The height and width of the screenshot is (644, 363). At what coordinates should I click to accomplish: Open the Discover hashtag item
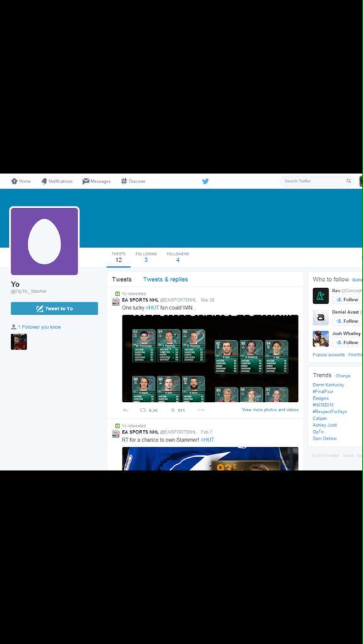[133, 181]
